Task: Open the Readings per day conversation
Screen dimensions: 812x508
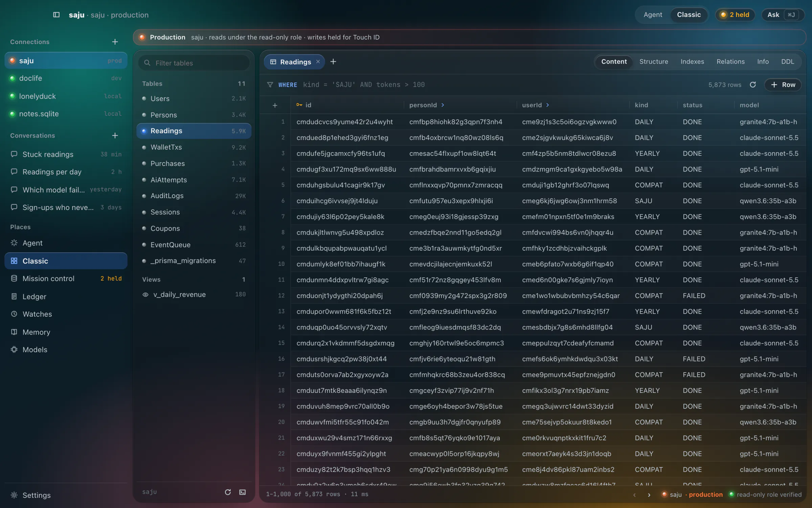Action: [x=66, y=172]
